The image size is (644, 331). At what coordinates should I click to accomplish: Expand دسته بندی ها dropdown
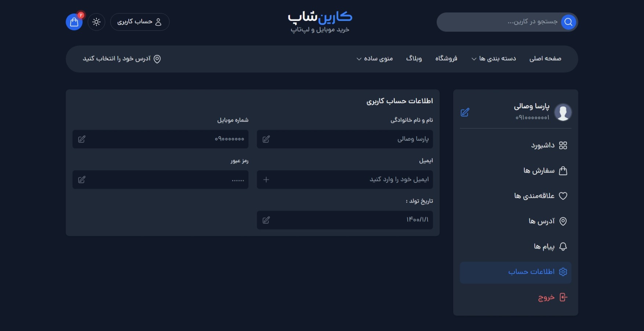494,59
